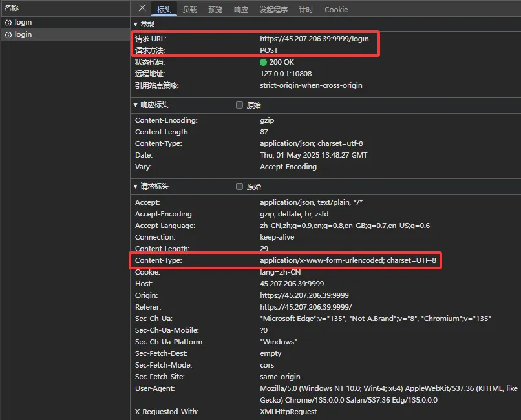Collapse the 请求标头 section

(135, 187)
